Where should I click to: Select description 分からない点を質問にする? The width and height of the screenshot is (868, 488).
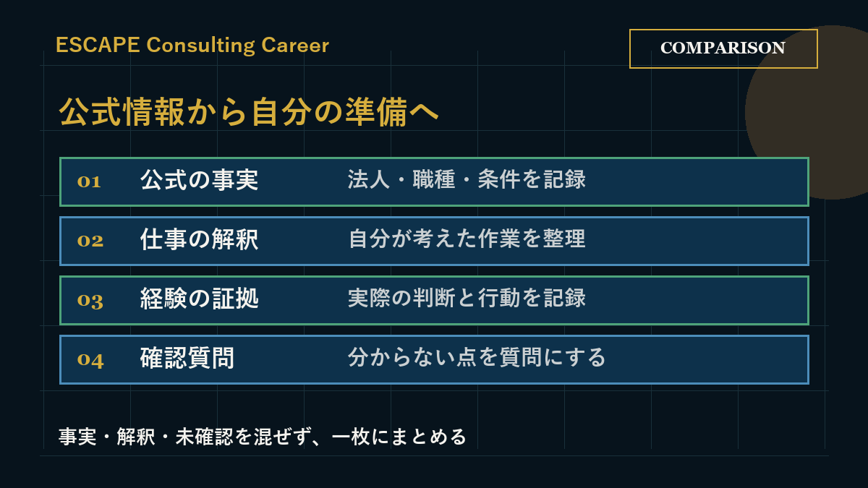477,358
